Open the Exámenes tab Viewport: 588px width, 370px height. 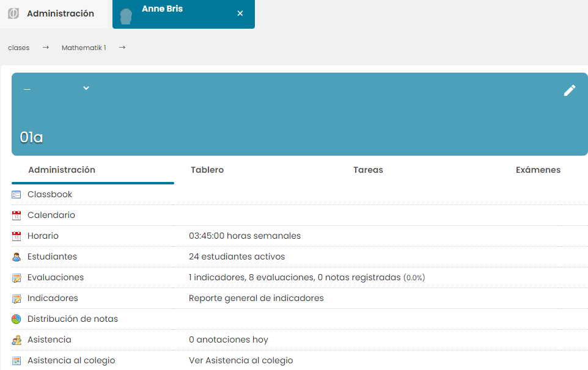(538, 170)
